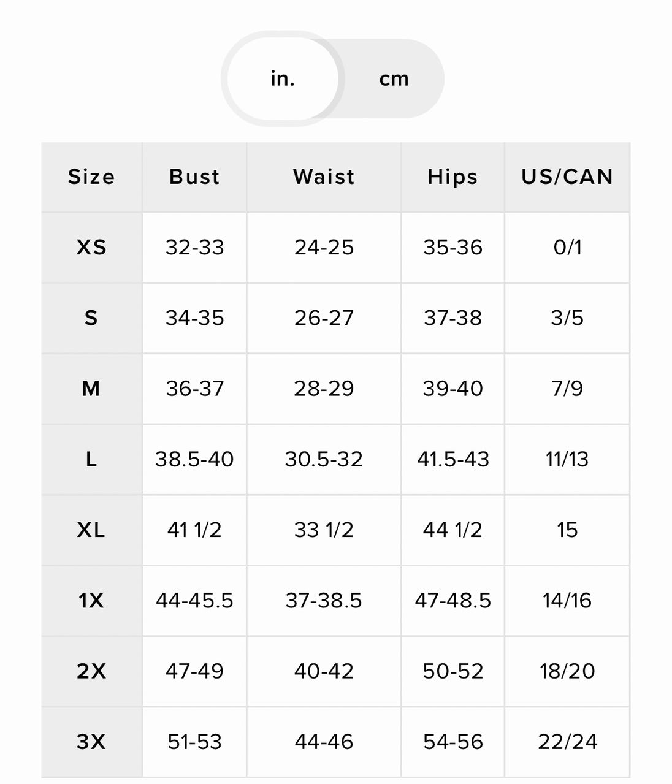Viewport: 672px width, 784px height.
Task: Select the L size row label
Action: pyautogui.click(x=91, y=459)
